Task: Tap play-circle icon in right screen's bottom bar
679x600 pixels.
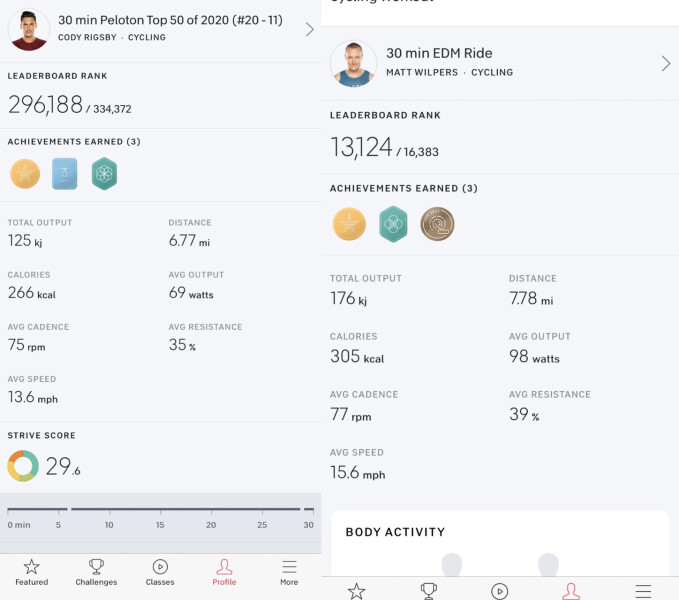Action: tap(499, 591)
